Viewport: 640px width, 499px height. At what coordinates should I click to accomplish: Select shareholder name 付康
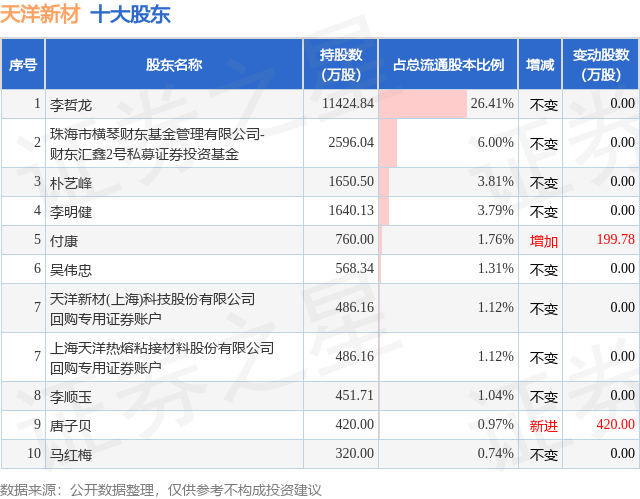tap(64, 241)
